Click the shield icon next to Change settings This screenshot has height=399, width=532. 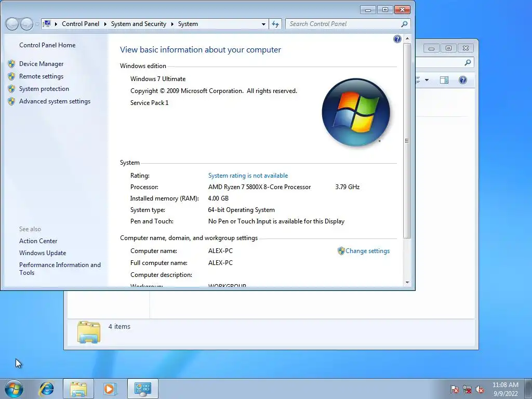pyautogui.click(x=341, y=251)
